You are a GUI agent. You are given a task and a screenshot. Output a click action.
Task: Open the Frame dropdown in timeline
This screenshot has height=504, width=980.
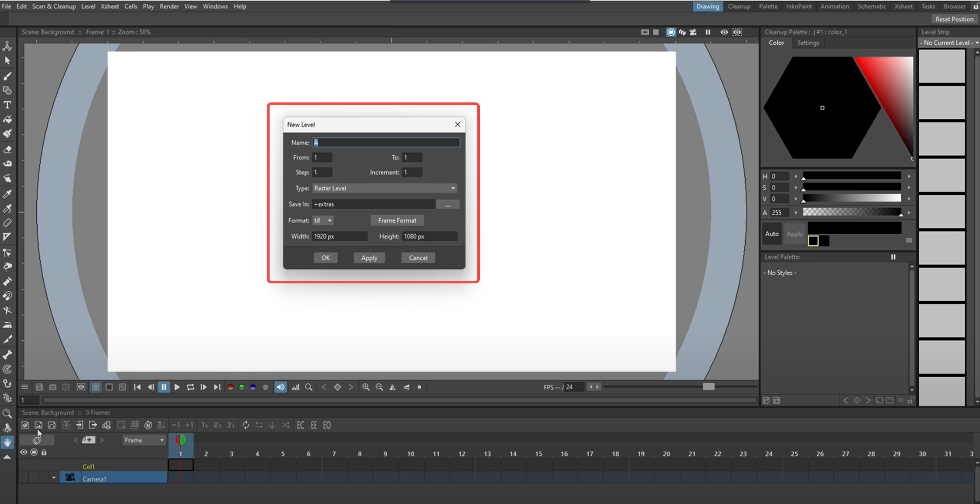click(144, 440)
